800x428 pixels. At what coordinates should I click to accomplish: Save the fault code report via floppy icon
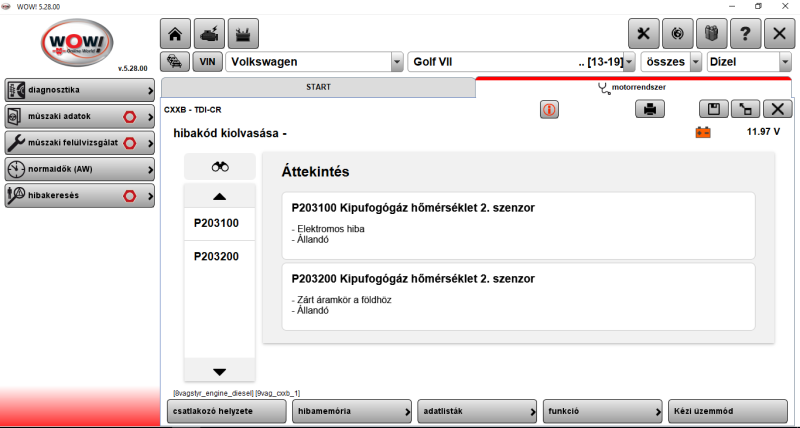[x=711, y=110]
